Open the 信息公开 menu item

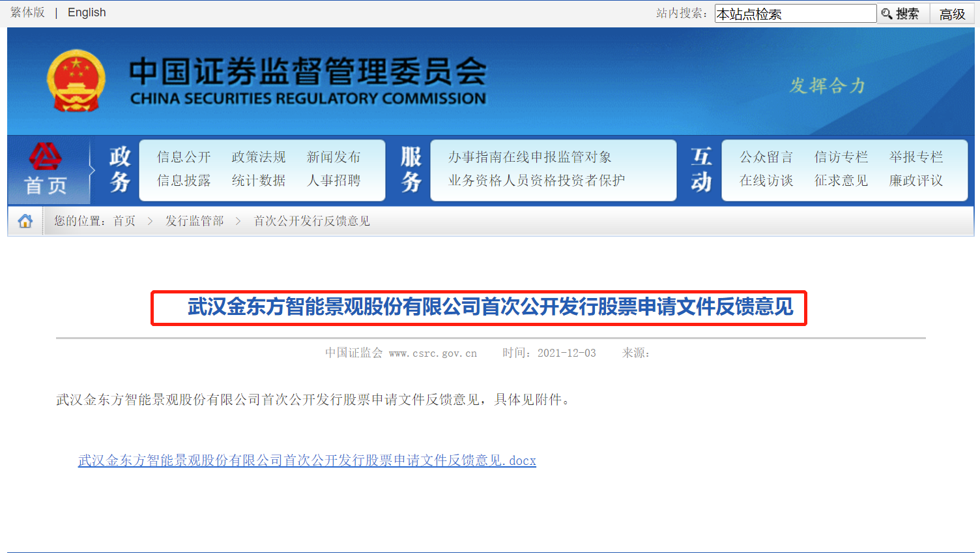(184, 157)
